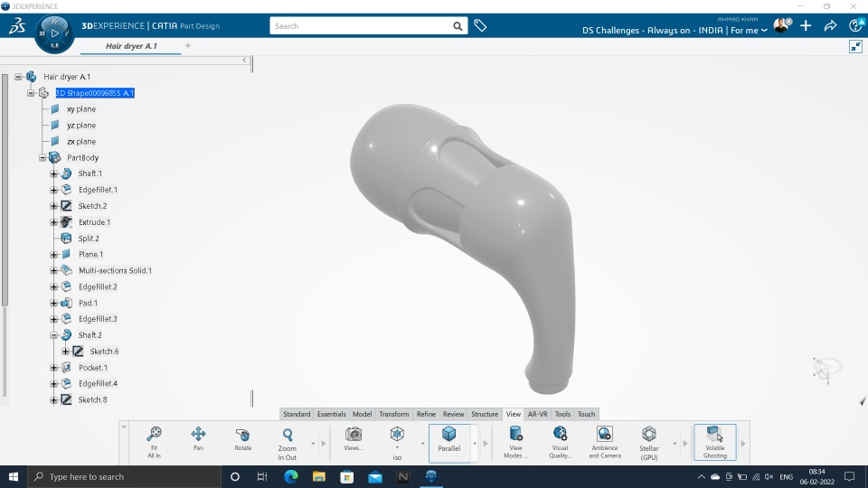This screenshot has width=868, height=488.
Task: Select Sketch.2 in tree
Action: click(92, 206)
